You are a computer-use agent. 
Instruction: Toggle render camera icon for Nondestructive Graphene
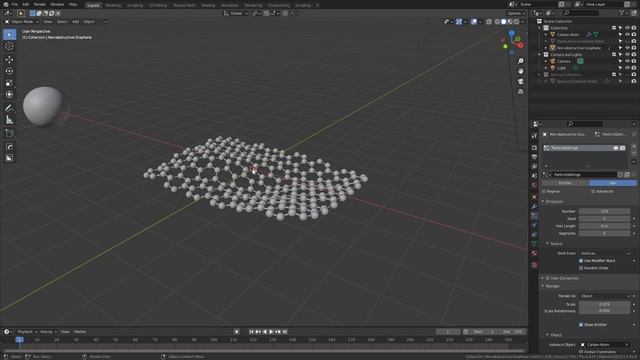633,48
